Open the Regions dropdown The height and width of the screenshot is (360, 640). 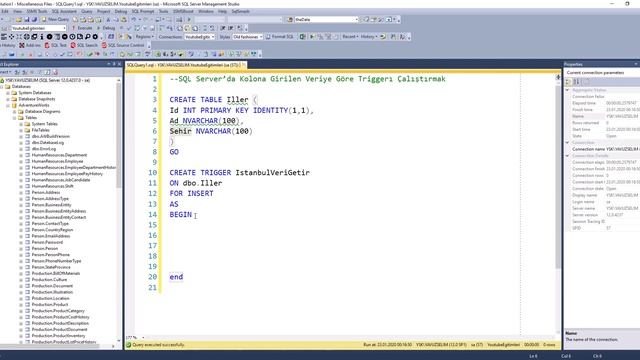[144, 37]
